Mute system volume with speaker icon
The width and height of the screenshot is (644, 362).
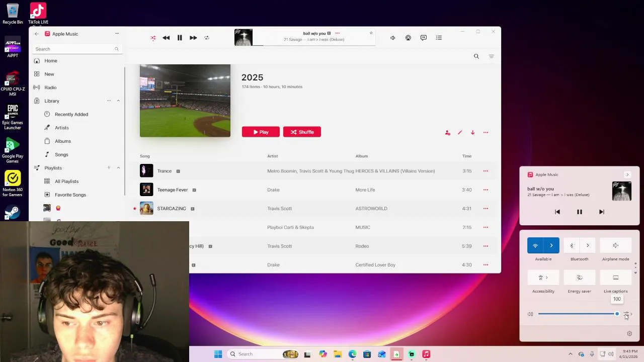[x=530, y=314]
